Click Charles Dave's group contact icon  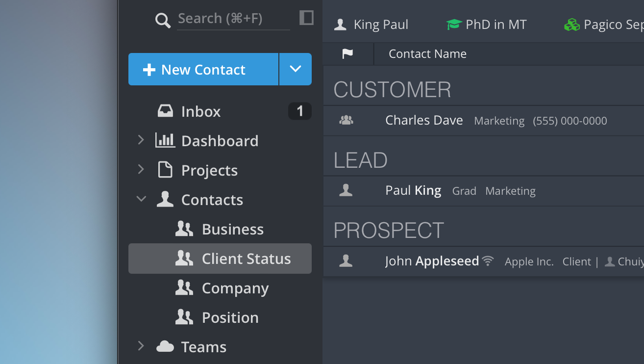tap(346, 120)
